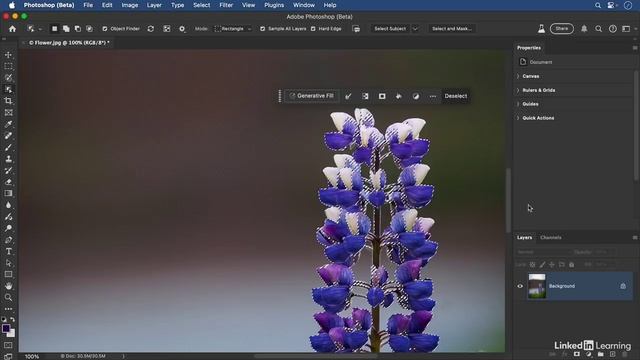The width and height of the screenshot is (640, 360).
Task: Select the Hand tool
Action: coord(9,286)
